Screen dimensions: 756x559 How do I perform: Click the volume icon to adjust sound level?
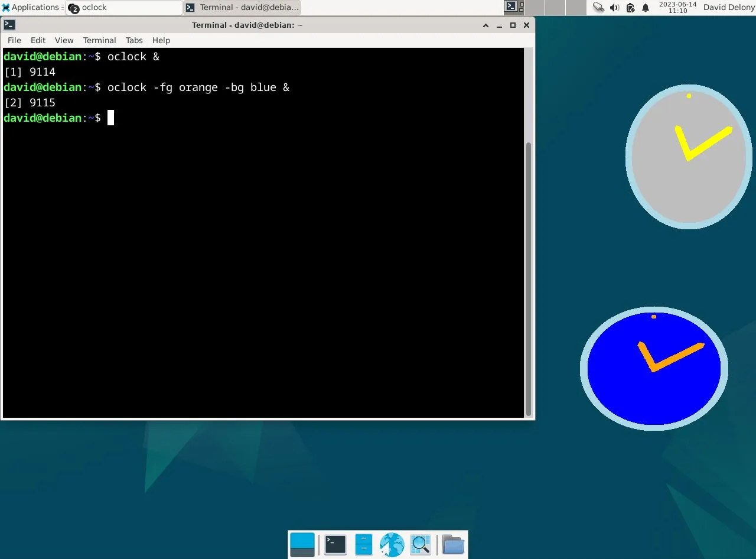click(614, 8)
